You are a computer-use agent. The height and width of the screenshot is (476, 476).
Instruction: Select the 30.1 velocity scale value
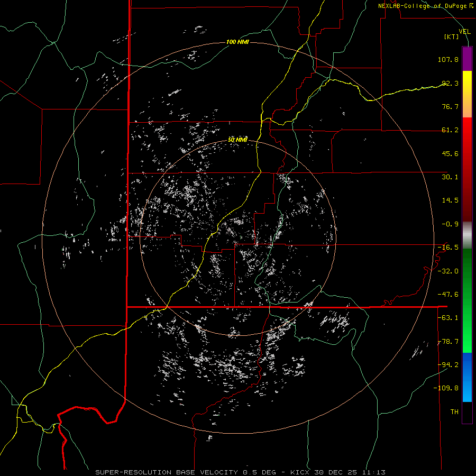450,177
